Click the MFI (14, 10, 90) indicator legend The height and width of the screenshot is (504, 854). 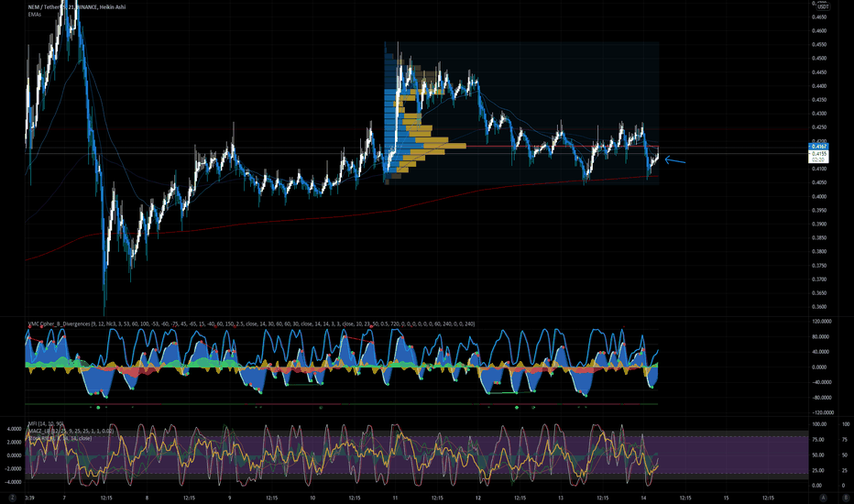[x=46, y=424]
